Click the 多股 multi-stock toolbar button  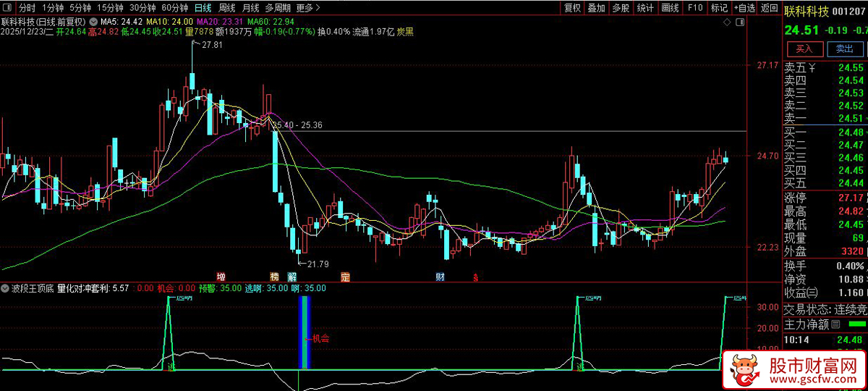(x=621, y=8)
